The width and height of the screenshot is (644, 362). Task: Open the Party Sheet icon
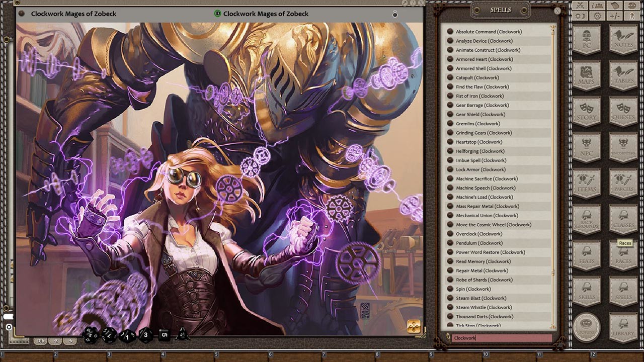click(597, 6)
